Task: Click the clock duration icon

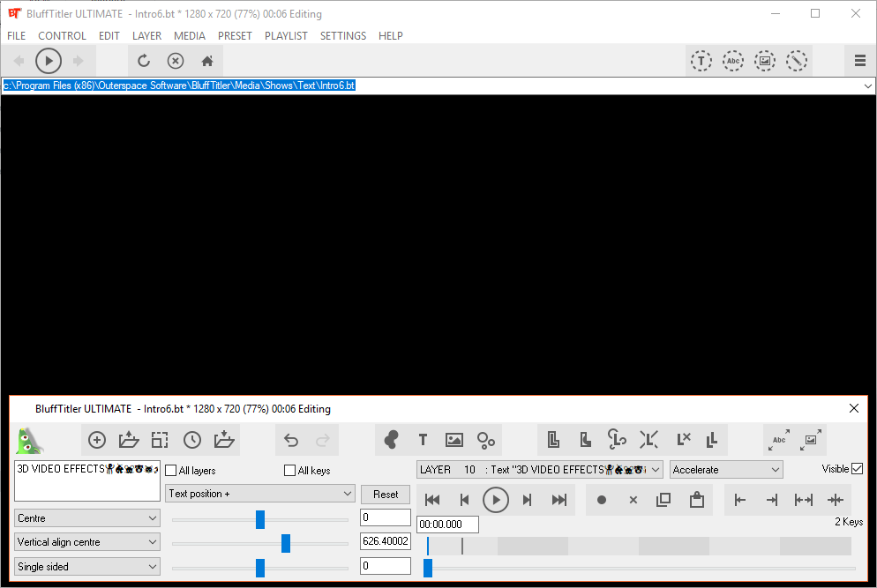Action: coord(191,441)
